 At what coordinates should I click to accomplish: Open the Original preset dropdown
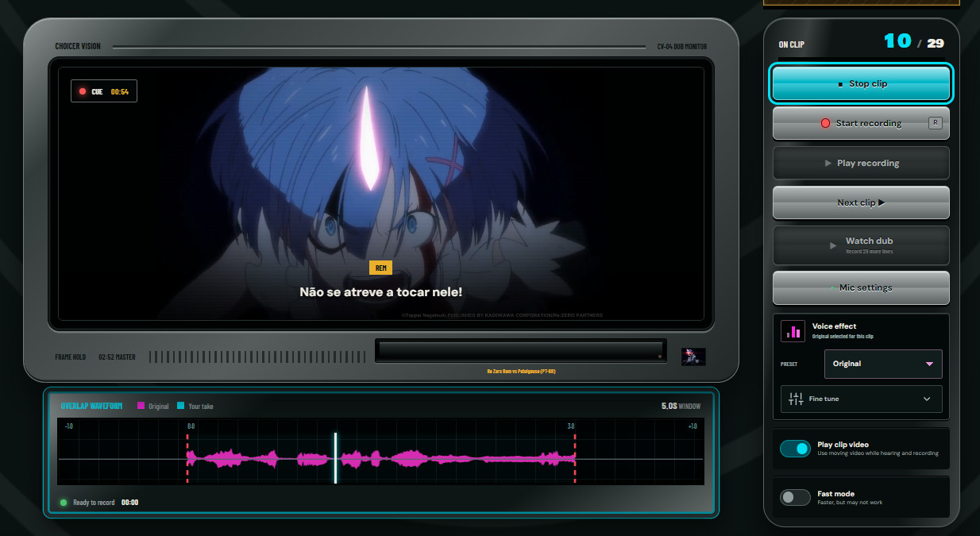[x=883, y=364]
